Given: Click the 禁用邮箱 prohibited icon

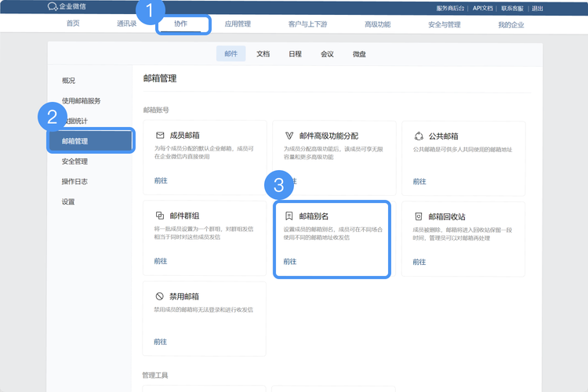Looking at the screenshot, I should 160,296.
